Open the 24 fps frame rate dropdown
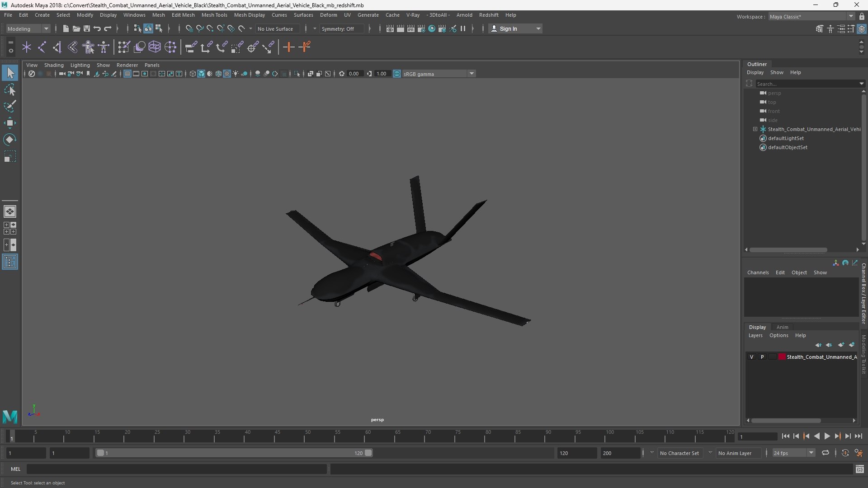The height and width of the screenshot is (488, 868). [793, 453]
